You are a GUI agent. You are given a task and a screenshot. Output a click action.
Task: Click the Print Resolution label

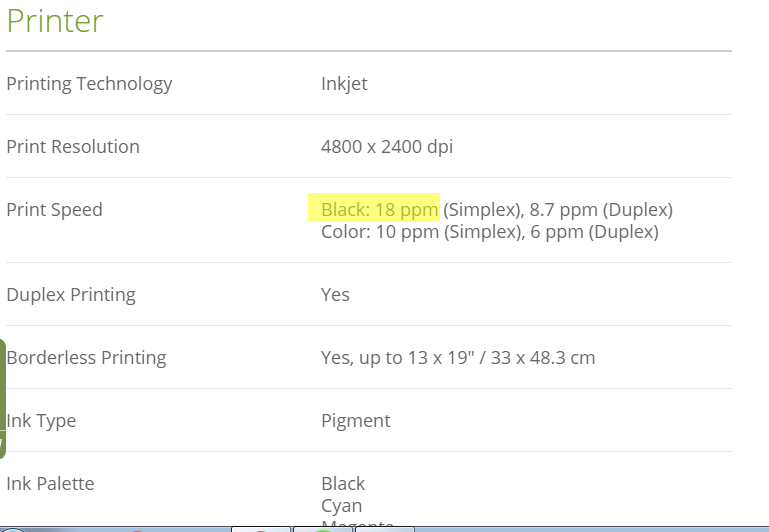[x=73, y=147]
